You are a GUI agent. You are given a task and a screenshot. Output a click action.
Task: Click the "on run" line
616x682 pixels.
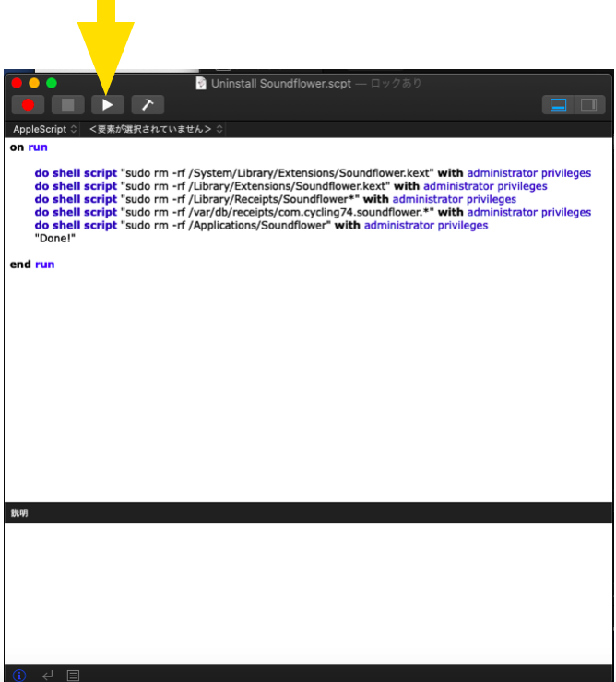[x=29, y=147]
